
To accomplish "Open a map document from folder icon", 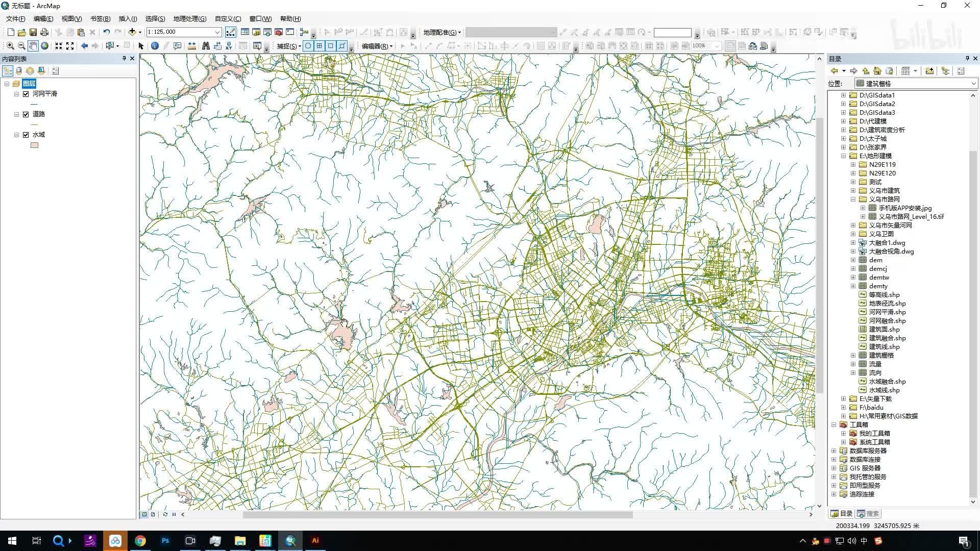I will pyautogui.click(x=22, y=32).
